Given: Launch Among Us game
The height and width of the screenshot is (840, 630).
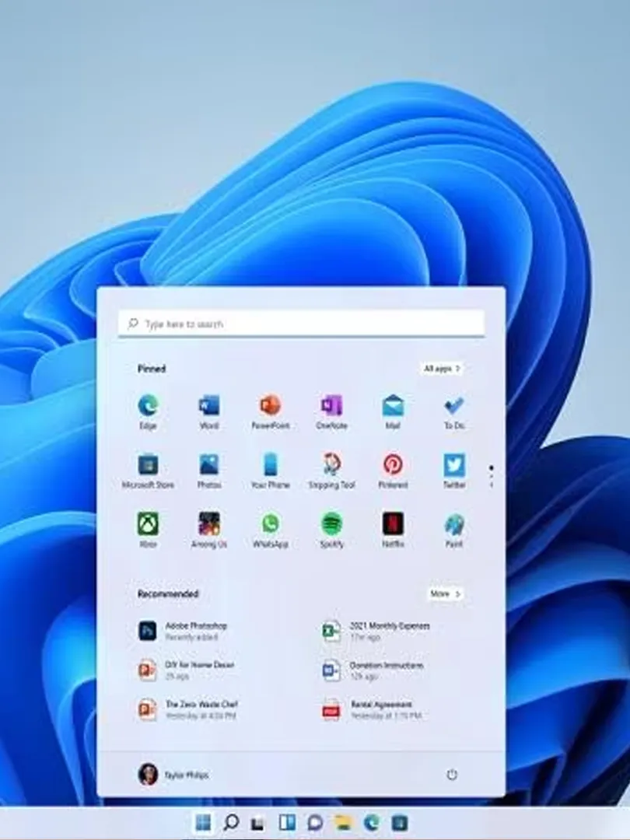Looking at the screenshot, I should point(209,530).
